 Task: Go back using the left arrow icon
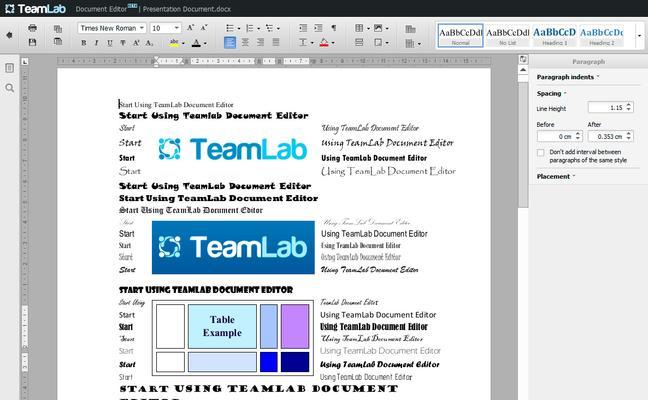coord(9,35)
